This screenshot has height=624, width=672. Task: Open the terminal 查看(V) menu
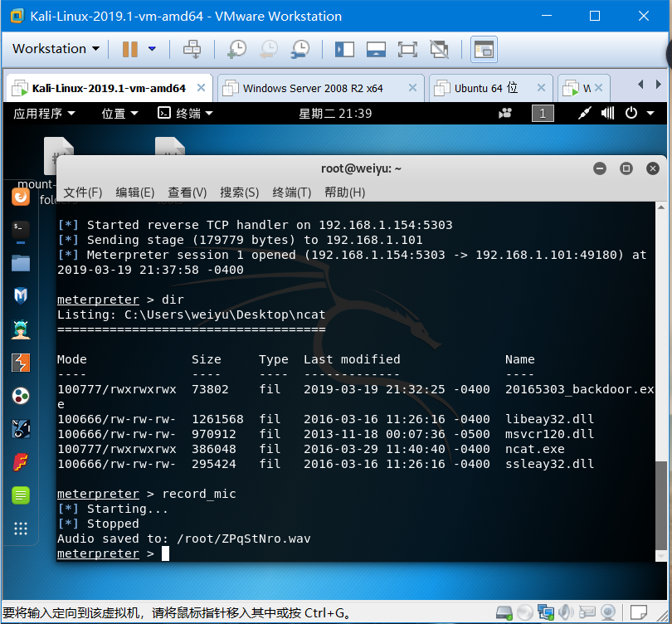tap(187, 193)
